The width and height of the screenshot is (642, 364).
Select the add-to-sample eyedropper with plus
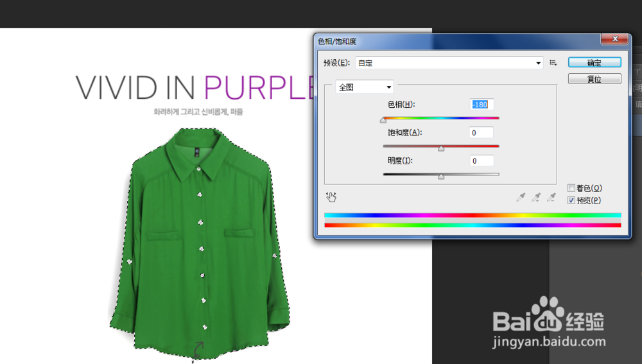coord(536,197)
